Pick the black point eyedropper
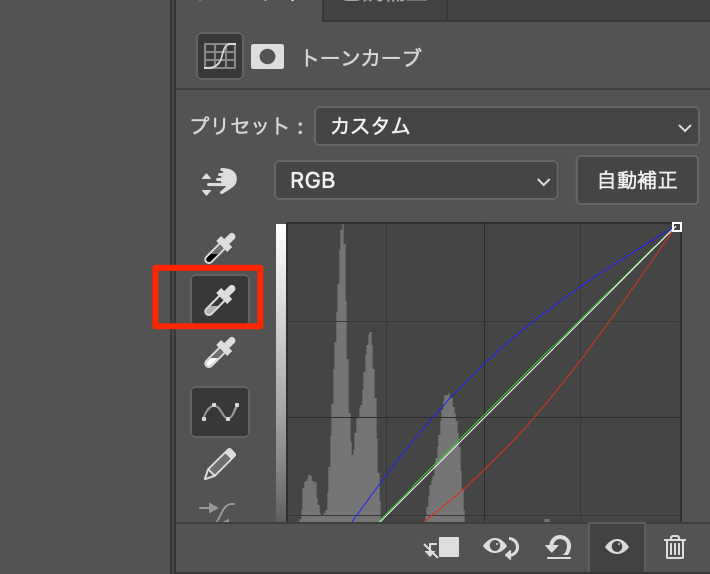 tap(219, 248)
